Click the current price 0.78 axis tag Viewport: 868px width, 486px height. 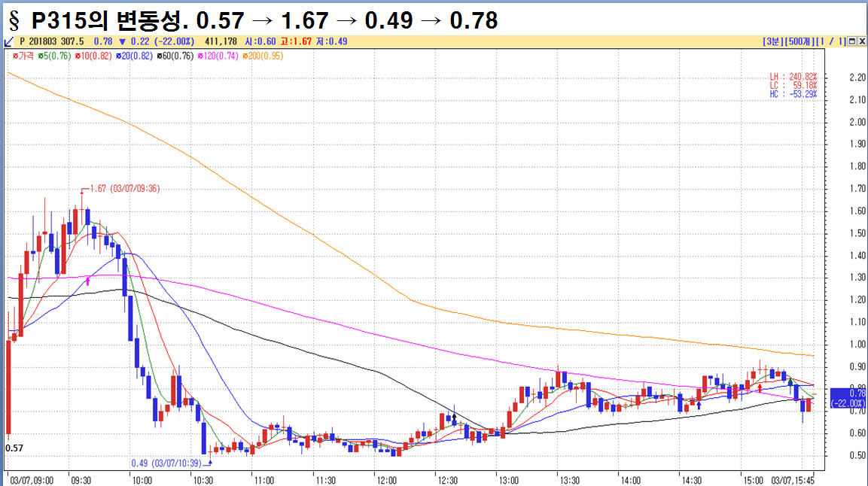point(847,398)
